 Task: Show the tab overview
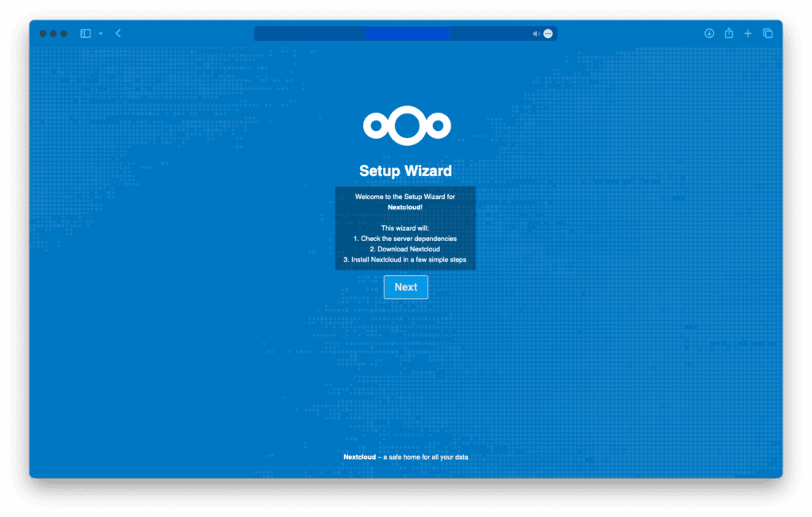(x=768, y=33)
